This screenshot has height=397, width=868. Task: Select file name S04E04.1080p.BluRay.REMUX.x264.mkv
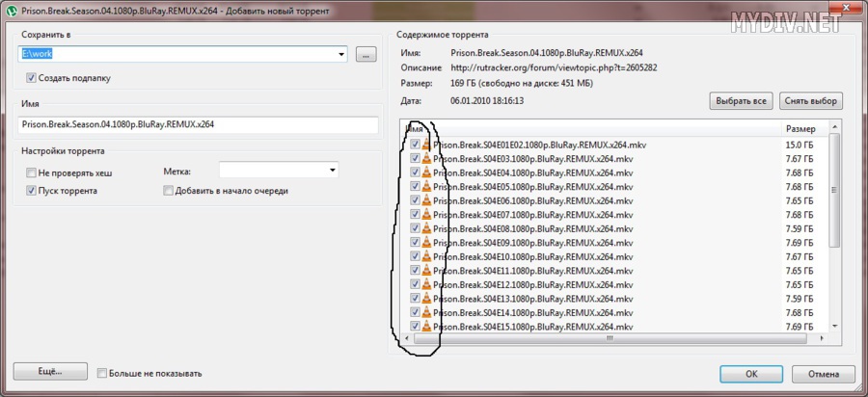[533, 172]
